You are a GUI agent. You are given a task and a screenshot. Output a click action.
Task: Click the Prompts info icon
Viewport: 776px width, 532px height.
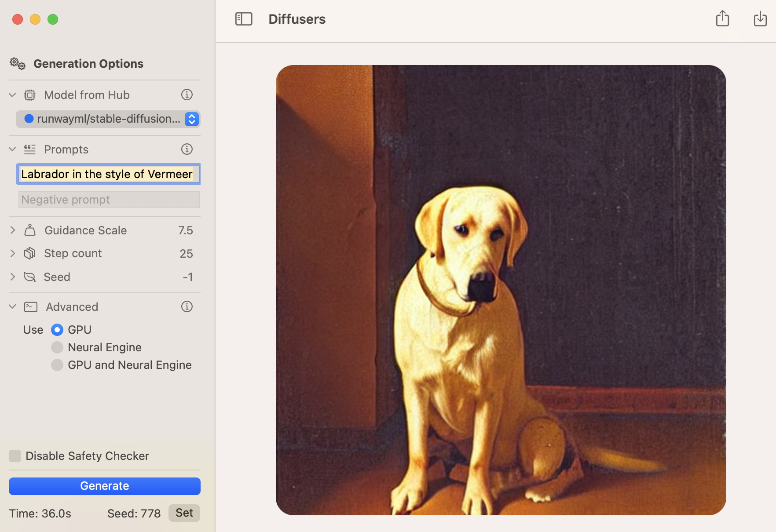coord(187,149)
